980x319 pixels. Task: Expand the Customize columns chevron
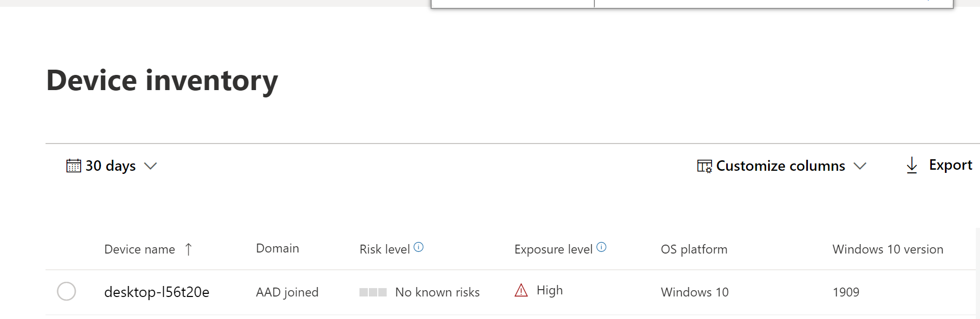[860, 166]
